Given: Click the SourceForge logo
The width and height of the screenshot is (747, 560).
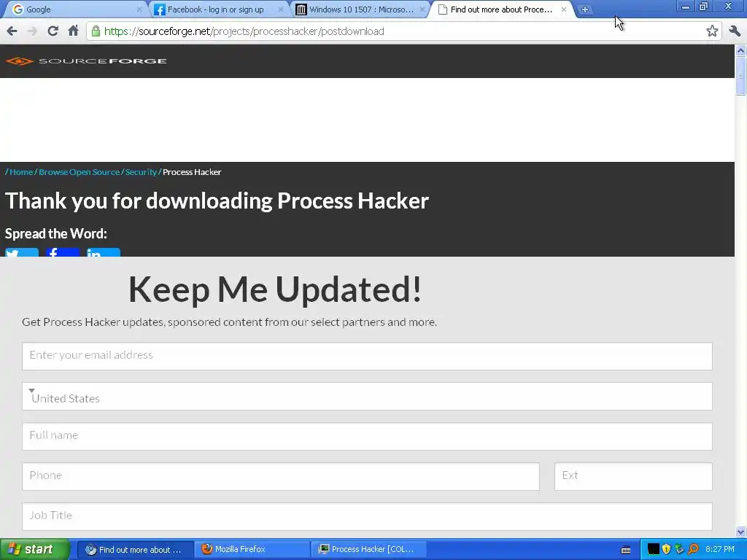Looking at the screenshot, I should coord(86,61).
